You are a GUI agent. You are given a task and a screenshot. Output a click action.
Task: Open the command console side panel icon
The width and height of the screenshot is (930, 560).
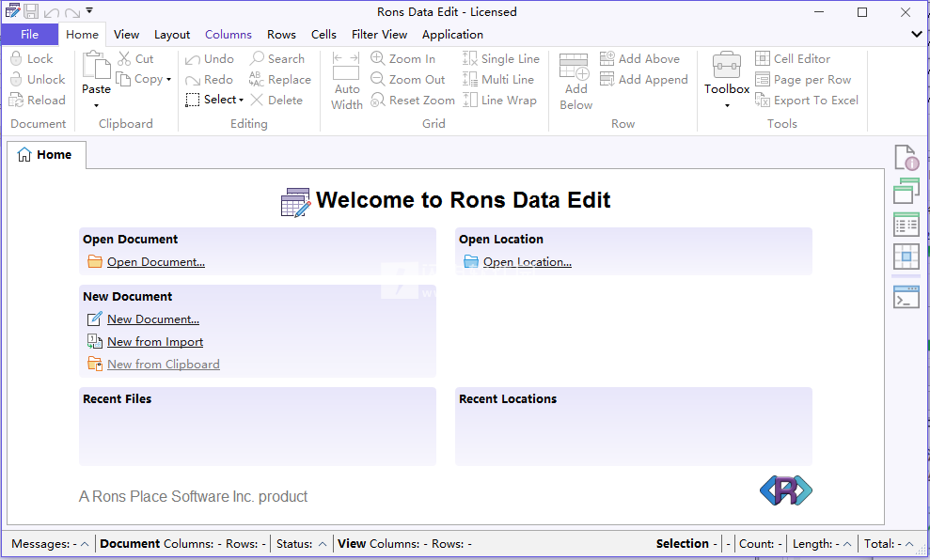point(906,297)
